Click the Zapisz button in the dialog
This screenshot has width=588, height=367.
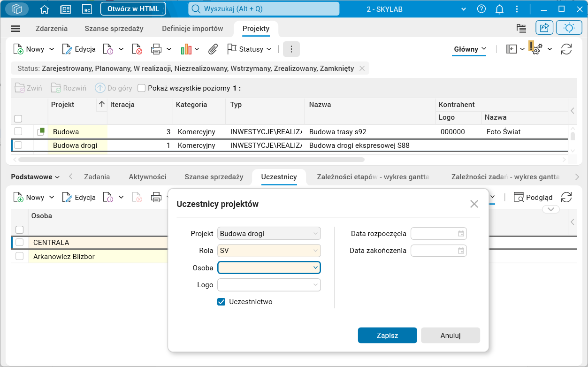point(387,335)
